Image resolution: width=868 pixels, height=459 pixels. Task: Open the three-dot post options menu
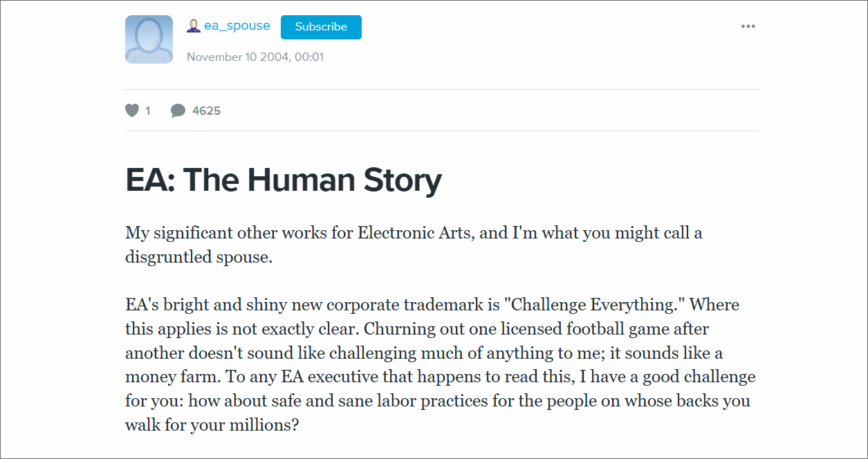coord(748,26)
